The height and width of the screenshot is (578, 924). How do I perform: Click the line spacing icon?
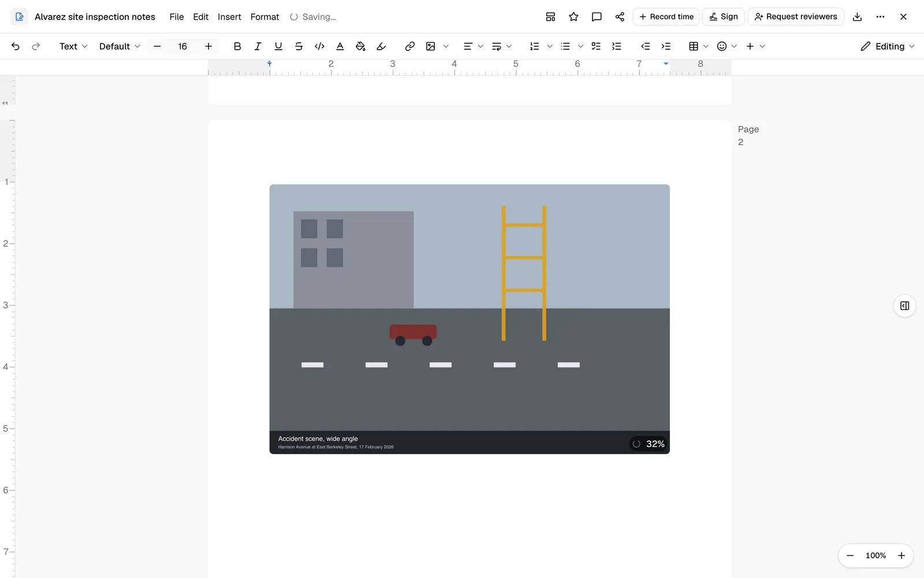[496, 46]
